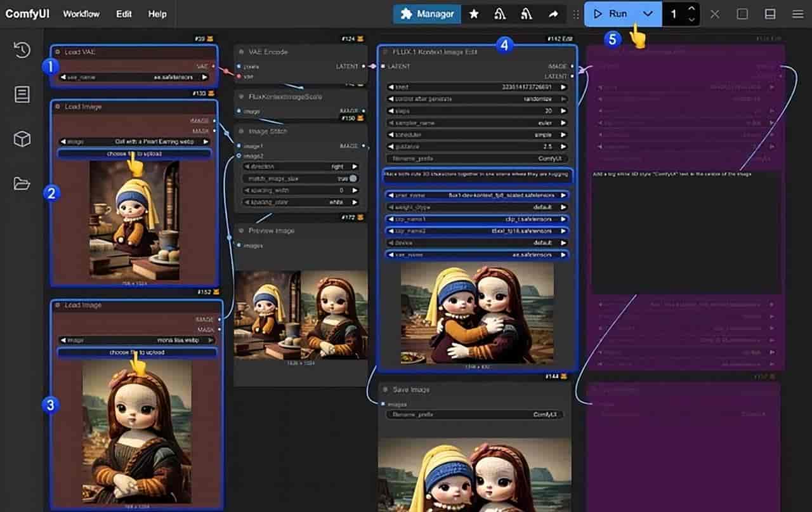Collapse the Image Stitch node via its title dot
Image resolution: width=812 pixels, height=512 pixels.
click(242, 131)
